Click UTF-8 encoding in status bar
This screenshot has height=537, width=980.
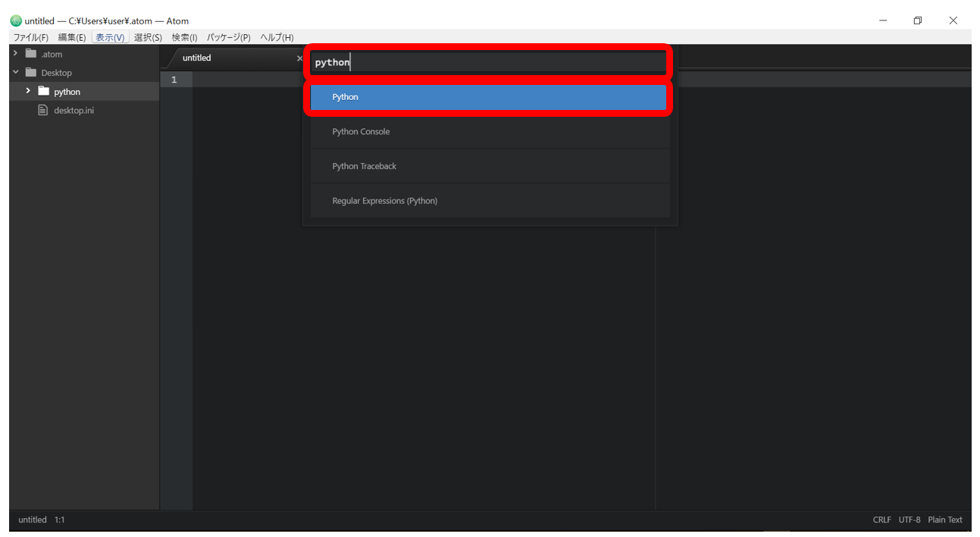(x=909, y=520)
